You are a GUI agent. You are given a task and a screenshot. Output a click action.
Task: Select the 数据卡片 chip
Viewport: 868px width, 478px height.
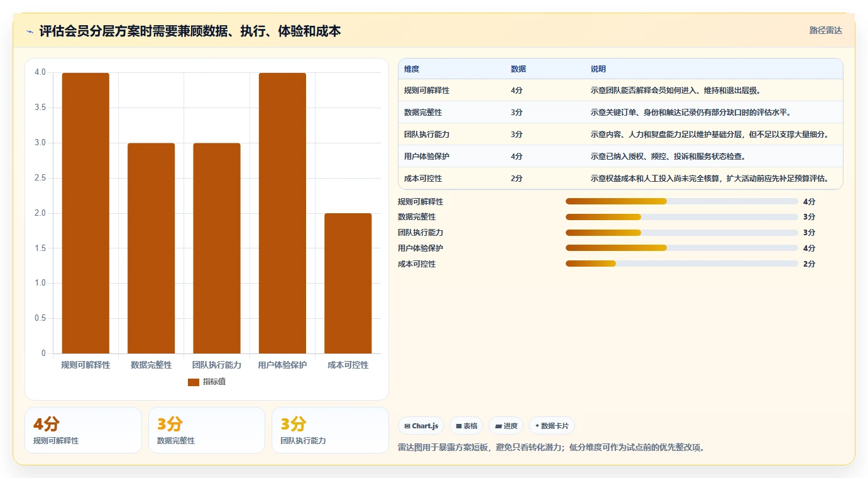[551, 426]
